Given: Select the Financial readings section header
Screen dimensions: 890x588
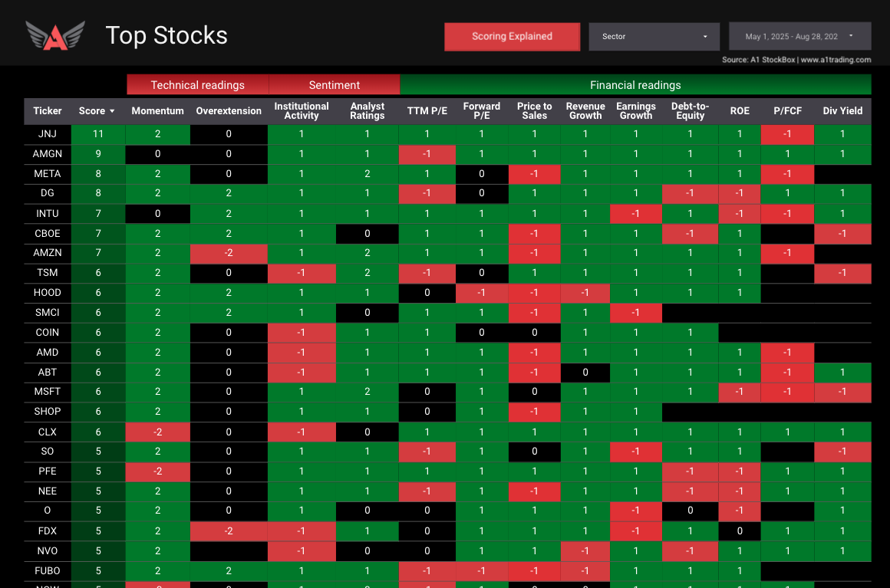Looking at the screenshot, I should (635, 84).
